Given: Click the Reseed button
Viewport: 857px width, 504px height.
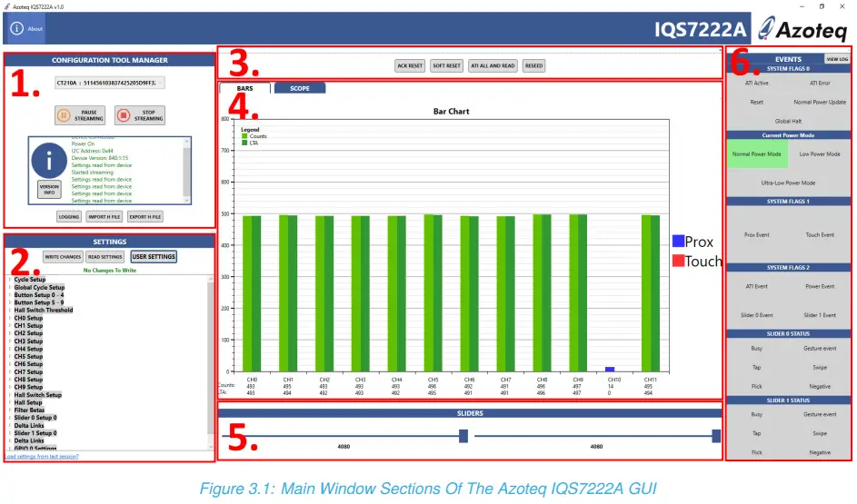Looking at the screenshot, I should [x=534, y=65].
